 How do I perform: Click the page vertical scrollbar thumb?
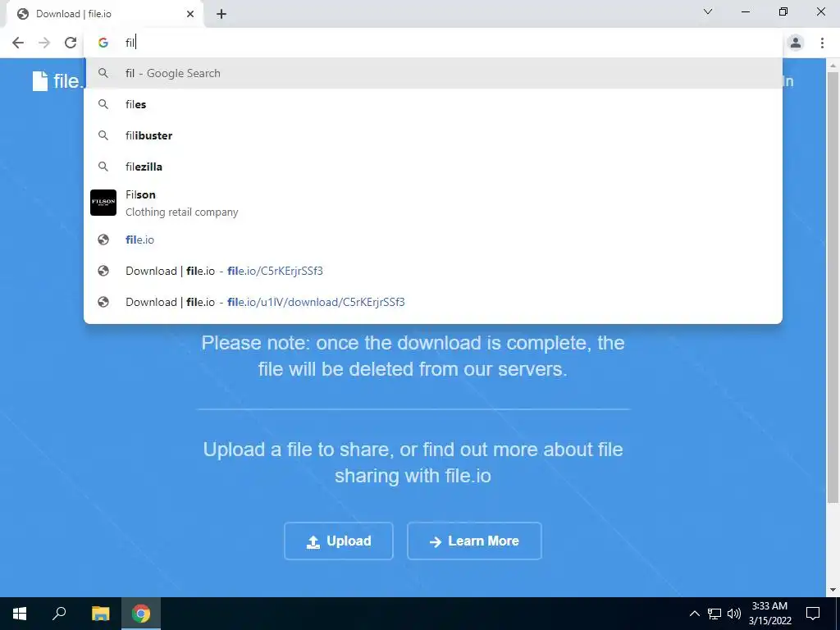coord(833,286)
